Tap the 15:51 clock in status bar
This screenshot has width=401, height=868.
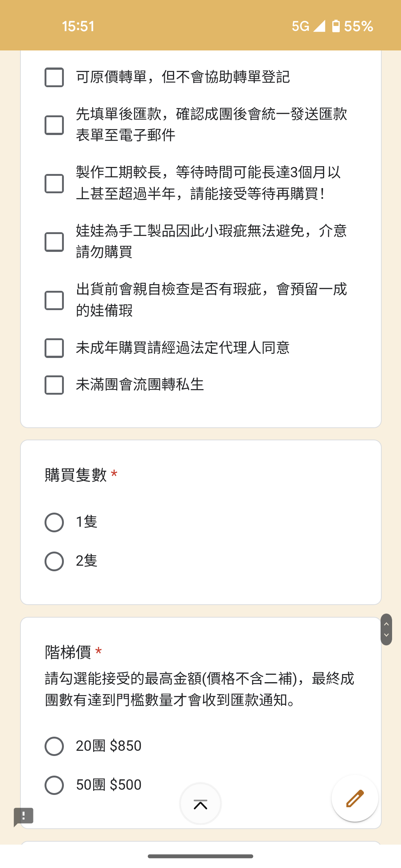78,26
